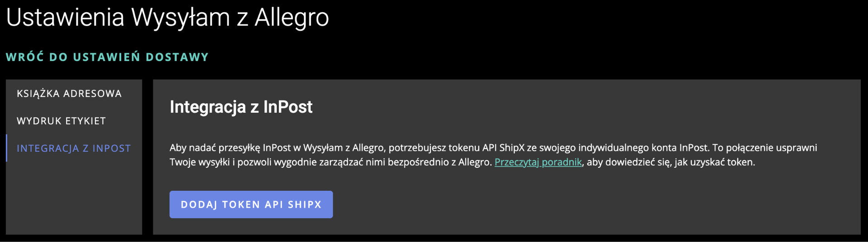Return to delivery settings
The image size is (868, 242).
tap(107, 57)
